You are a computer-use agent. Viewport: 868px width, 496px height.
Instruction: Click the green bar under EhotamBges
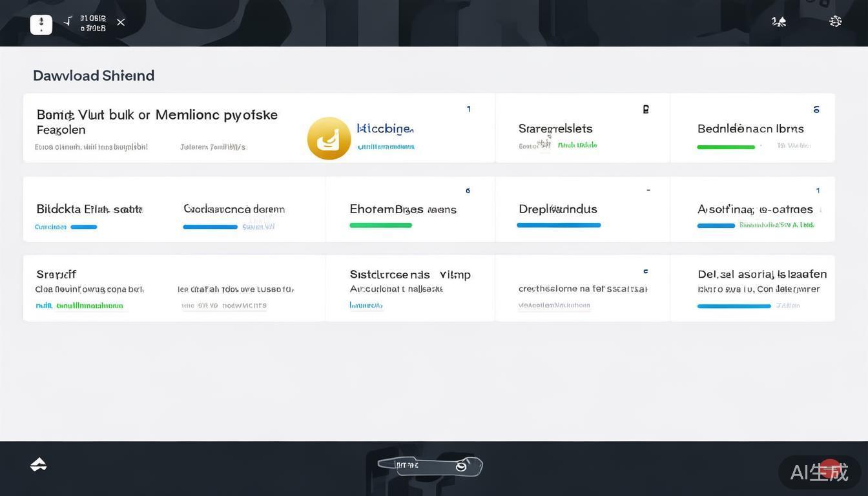(x=380, y=225)
